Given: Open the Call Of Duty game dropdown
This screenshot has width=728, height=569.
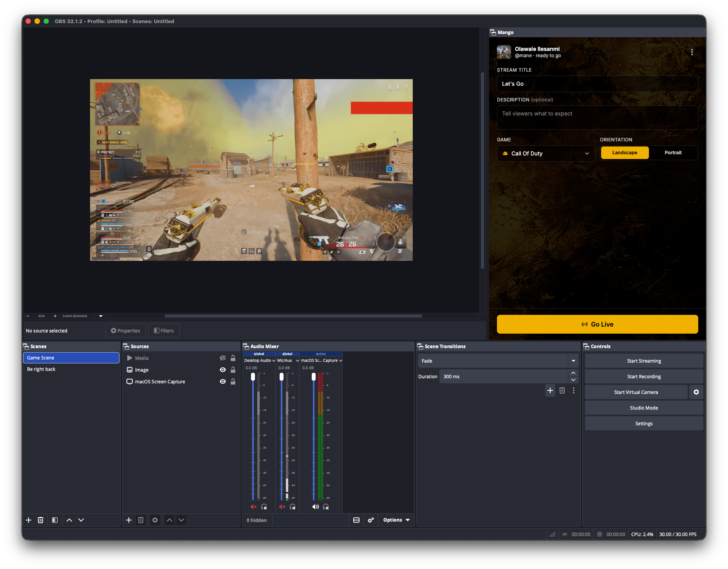Looking at the screenshot, I should pos(546,154).
